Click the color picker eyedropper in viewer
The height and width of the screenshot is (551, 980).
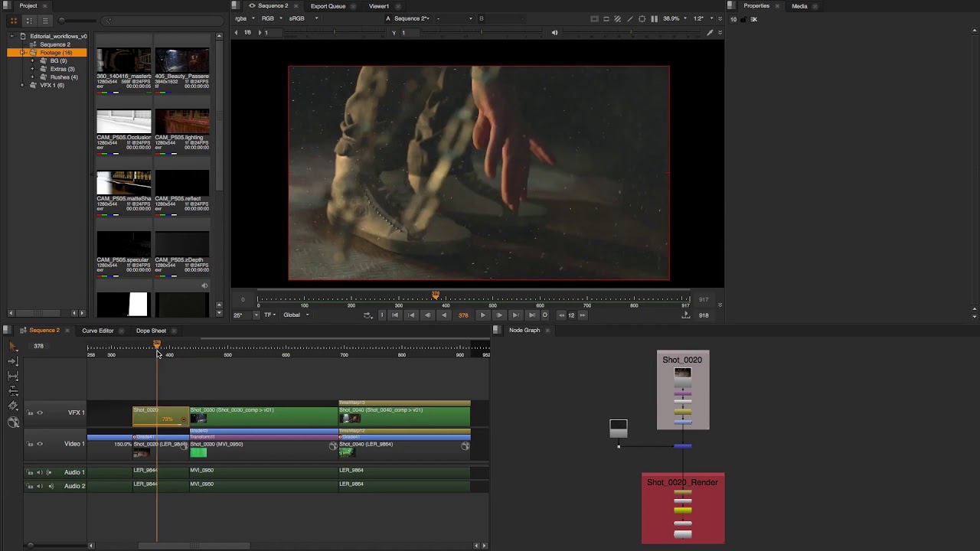(710, 33)
